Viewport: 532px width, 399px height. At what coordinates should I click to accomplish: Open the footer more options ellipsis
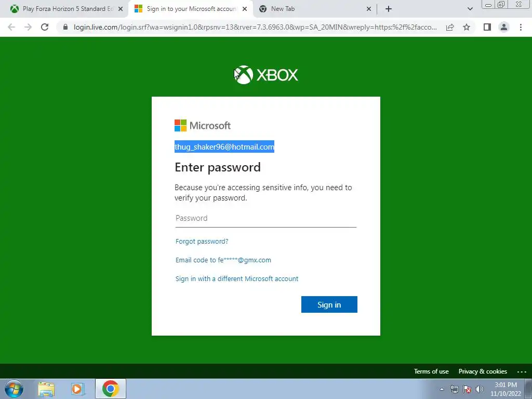(x=522, y=371)
